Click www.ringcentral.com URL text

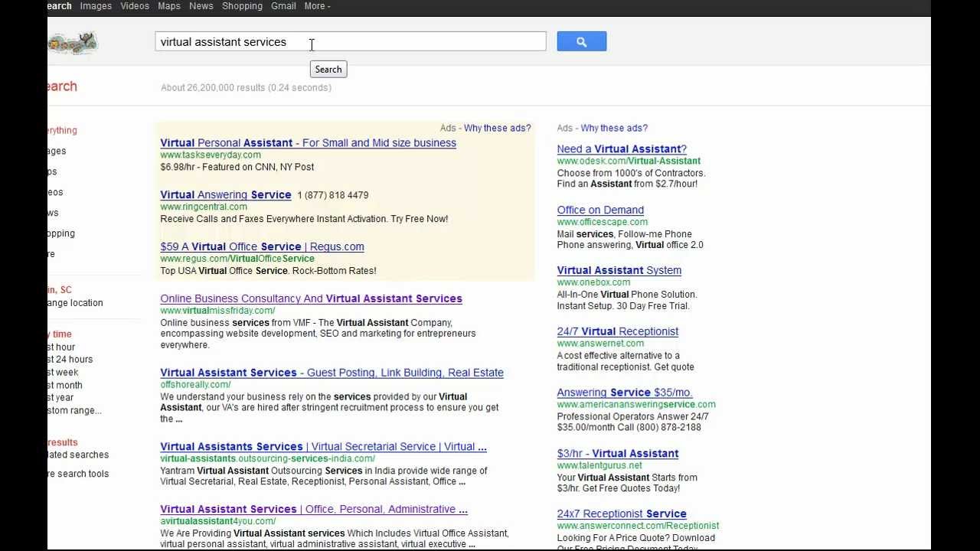[204, 207]
